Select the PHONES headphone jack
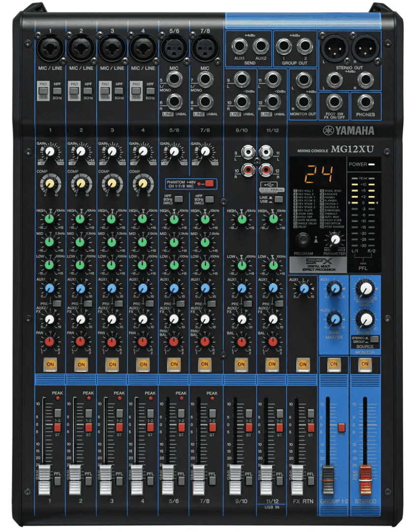The height and width of the screenshot is (532, 415). pyautogui.click(x=365, y=102)
